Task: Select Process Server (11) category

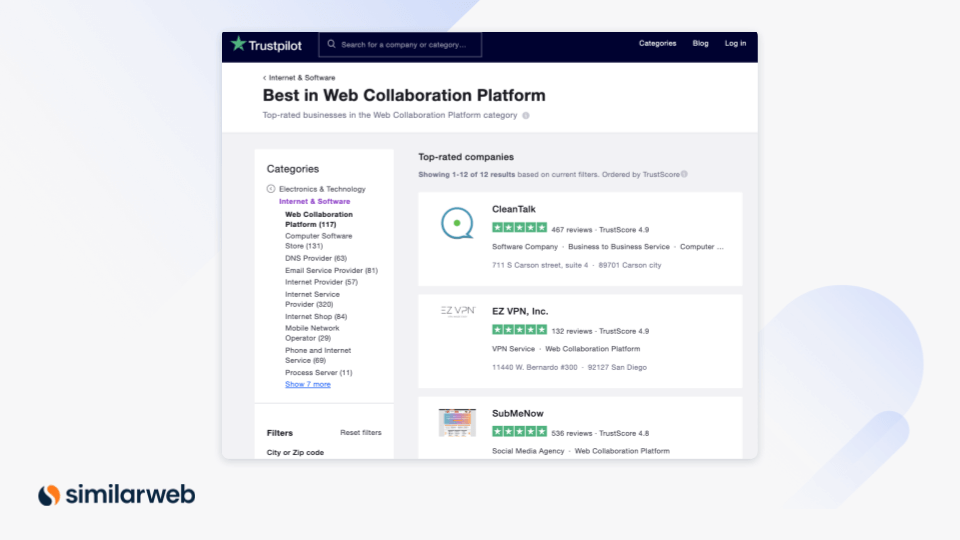Action: [318, 373]
